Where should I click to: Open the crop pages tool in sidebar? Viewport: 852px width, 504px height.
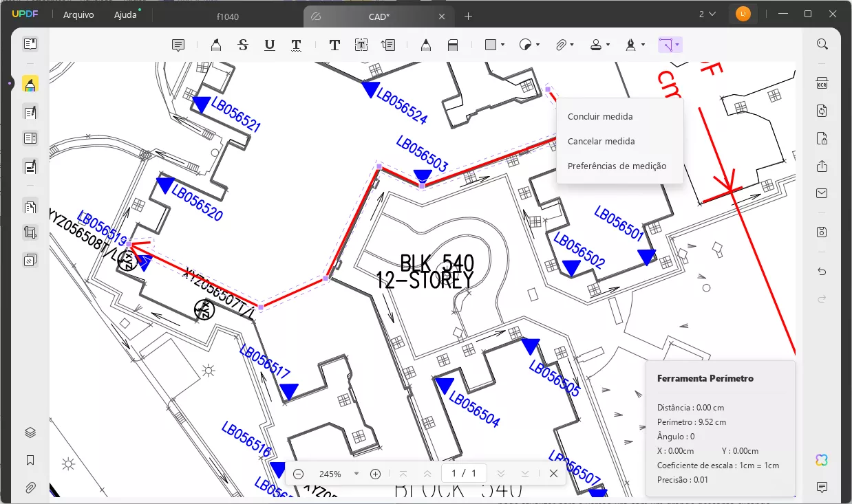[30, 233]
